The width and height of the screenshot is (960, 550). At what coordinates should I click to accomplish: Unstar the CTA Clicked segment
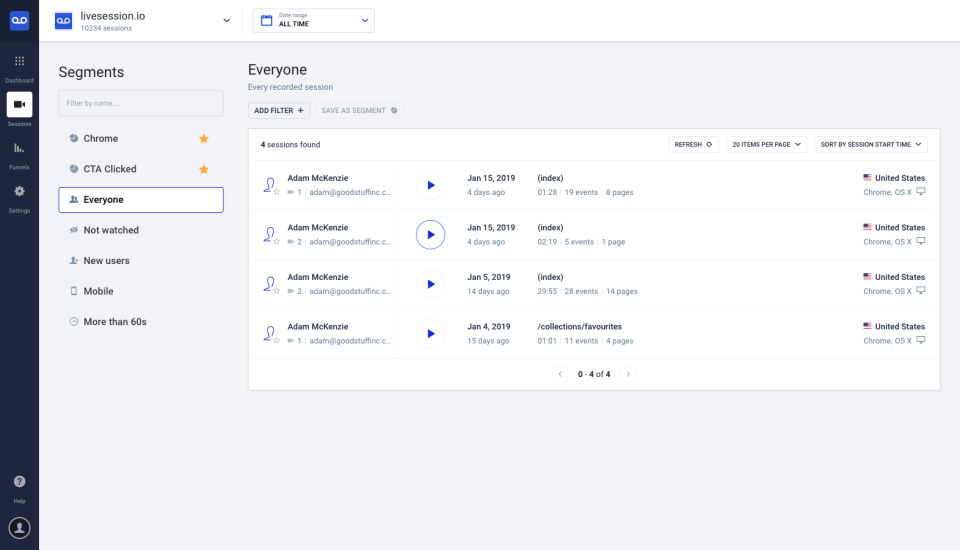(x=204, y=169)
